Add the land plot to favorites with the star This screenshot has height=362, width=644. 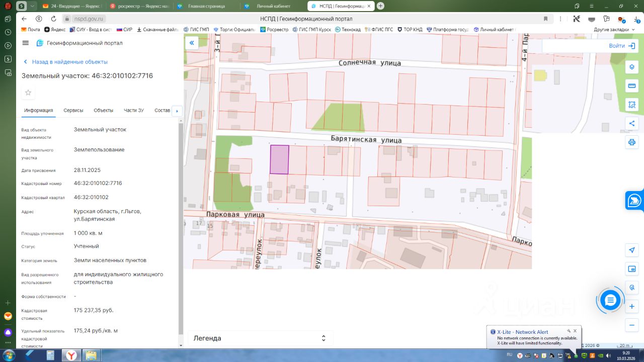click(28, 93)
